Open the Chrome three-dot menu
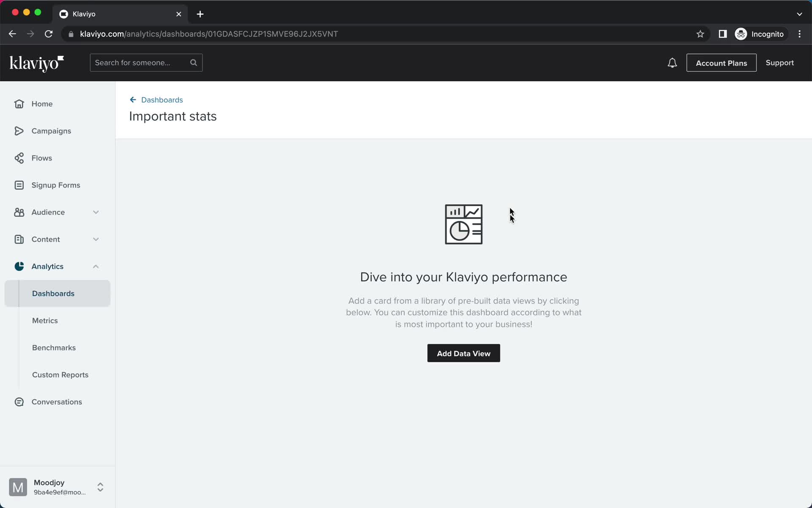Viewport: 812px width, 508px height. (799, 34)
